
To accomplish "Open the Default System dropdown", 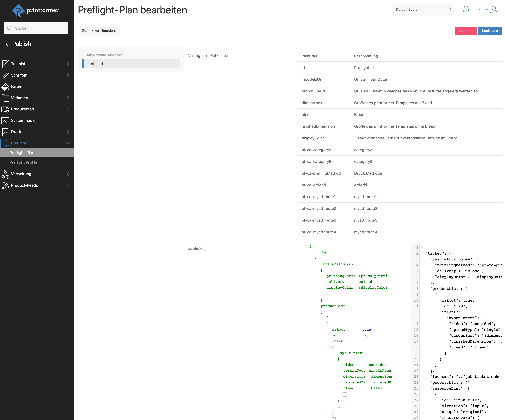I will tap(423, 10).
